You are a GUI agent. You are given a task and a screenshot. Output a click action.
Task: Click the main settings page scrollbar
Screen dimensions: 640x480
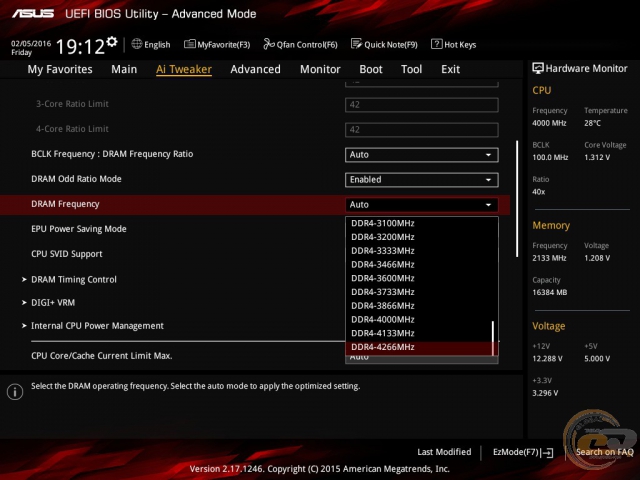point(517,198)
